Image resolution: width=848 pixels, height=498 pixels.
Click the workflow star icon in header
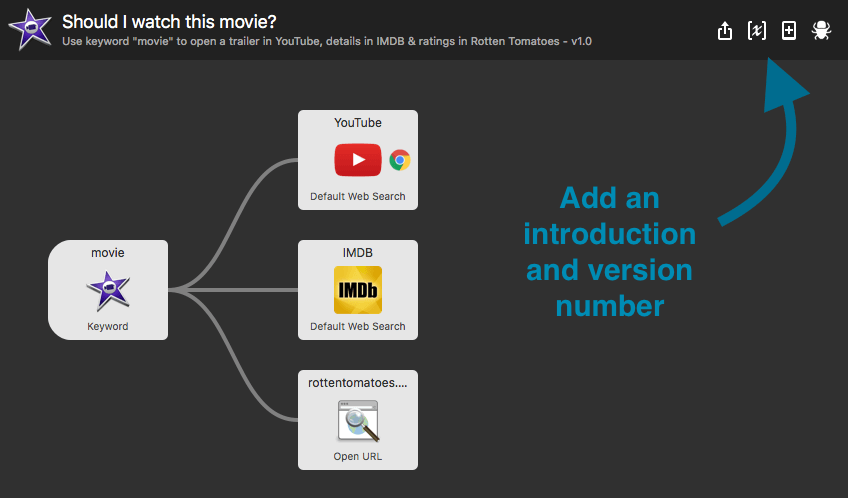click(x=30, y=30)
